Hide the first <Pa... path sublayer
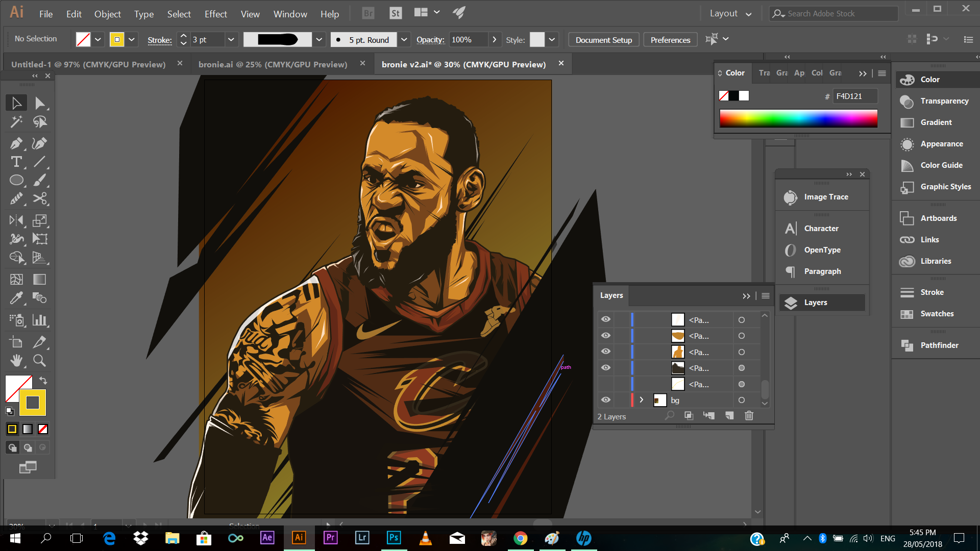The height and width of the screenshot is (551, 980). pyautogui.click(x=606, y=319)
